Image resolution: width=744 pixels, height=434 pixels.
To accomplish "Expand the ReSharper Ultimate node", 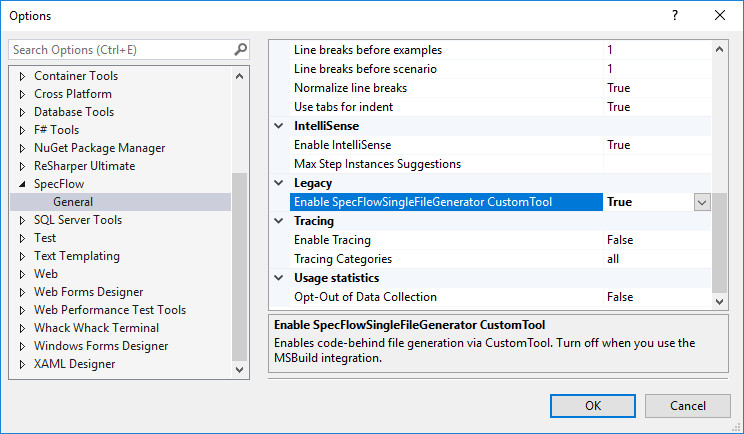I will click(22, 166).
